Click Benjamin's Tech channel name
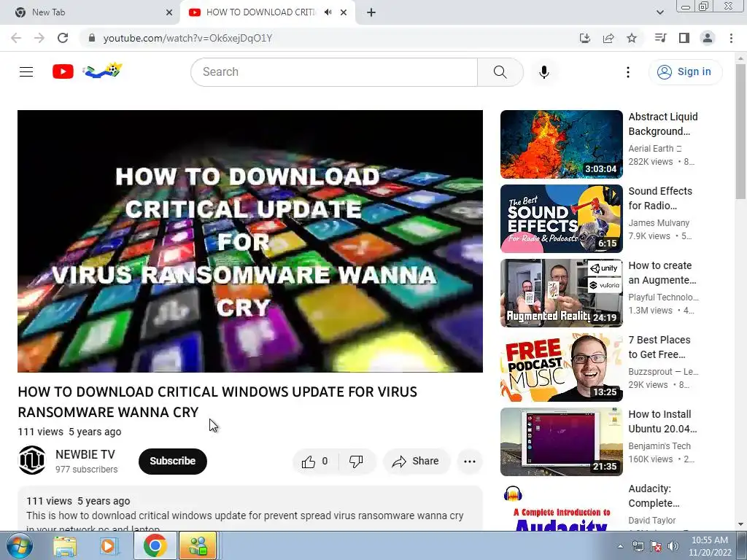 point(659,446)
